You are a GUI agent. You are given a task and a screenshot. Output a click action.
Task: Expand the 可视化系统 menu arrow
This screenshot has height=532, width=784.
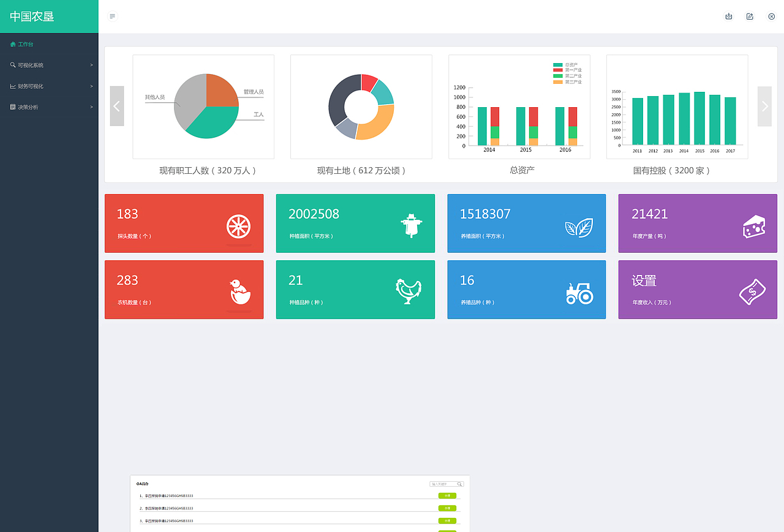[x=91, y=65]
